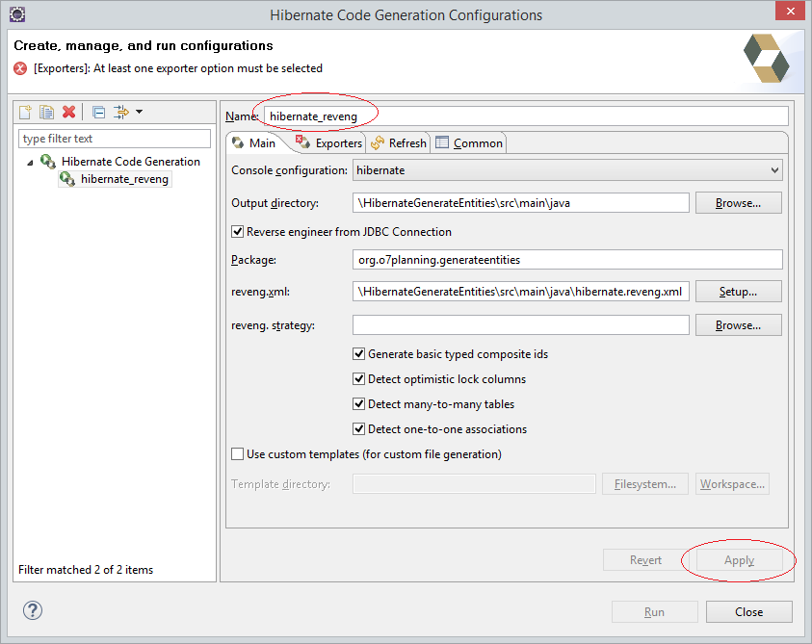Viewport: 812px width, 644px height.
Task: Close the dialog with the red X
Action: [x=790, y=11]
